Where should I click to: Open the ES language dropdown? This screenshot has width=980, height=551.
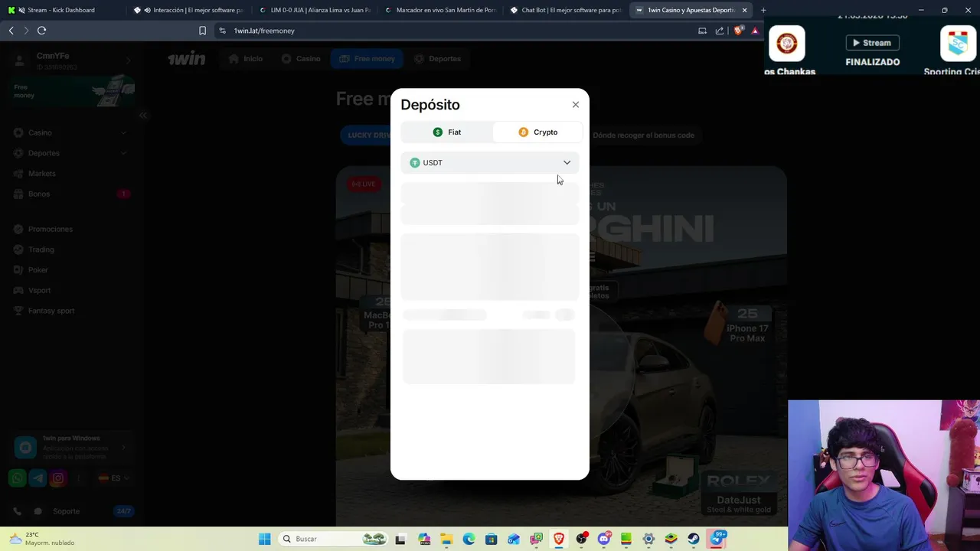pyautogui.click(x=114, y=478)
